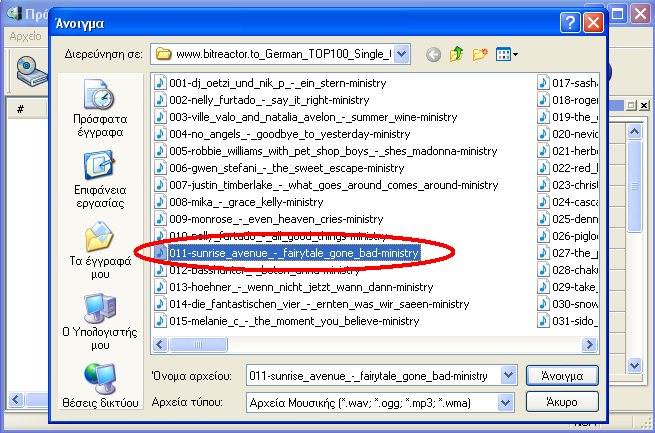
Task: Click music icon of file 020-nevio
Action: (x=543, y=134)
